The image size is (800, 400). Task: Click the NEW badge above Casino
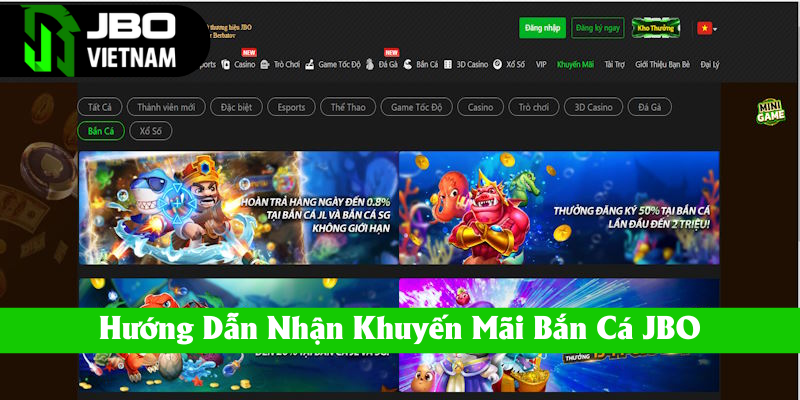[x=249, y=53]
